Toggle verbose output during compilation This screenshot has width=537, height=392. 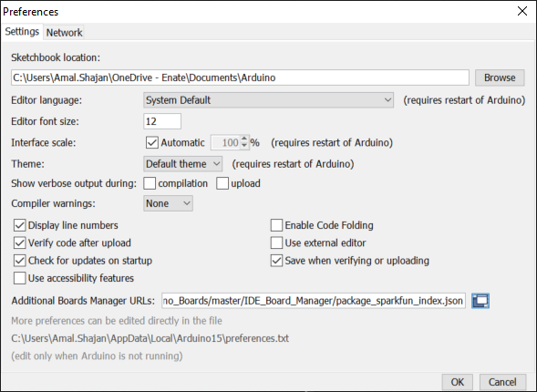(x=150, y=183)
